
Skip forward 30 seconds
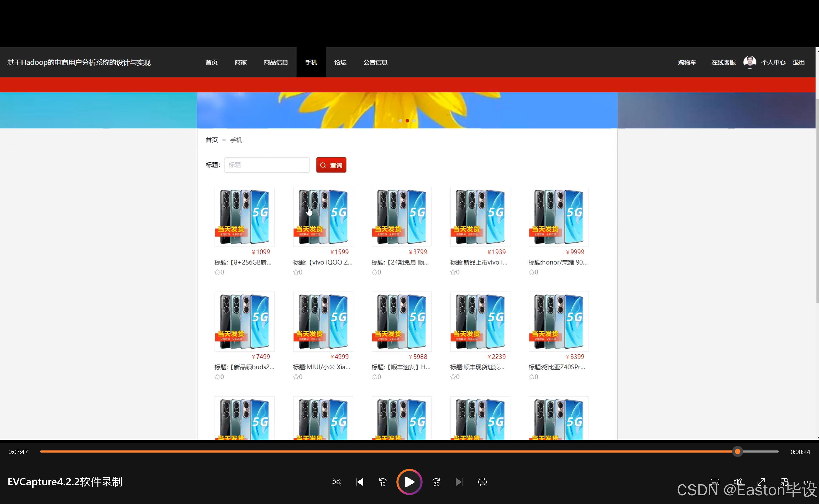[436, 482]
